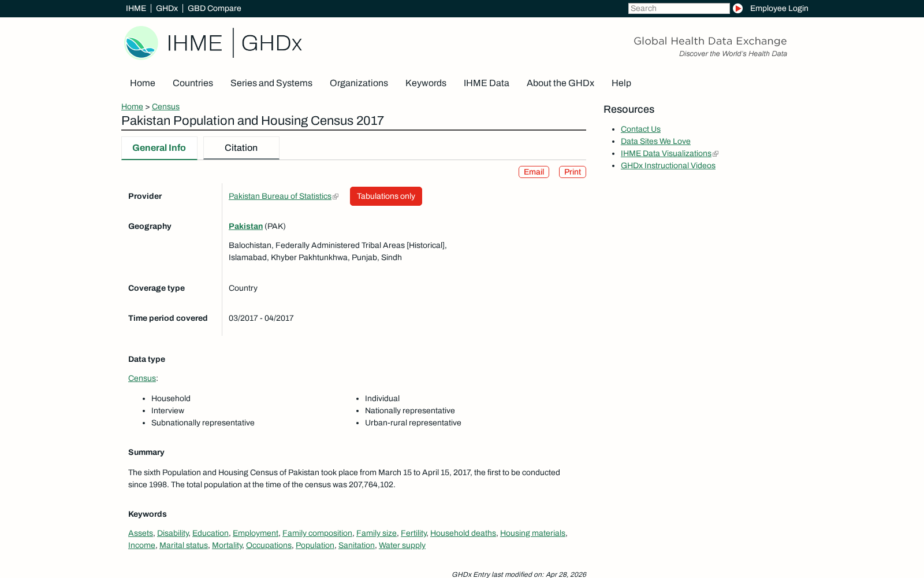Viewport: 924px width, 578px height.
Task: Open the Marital status keyword
Action: click(184, 546)
